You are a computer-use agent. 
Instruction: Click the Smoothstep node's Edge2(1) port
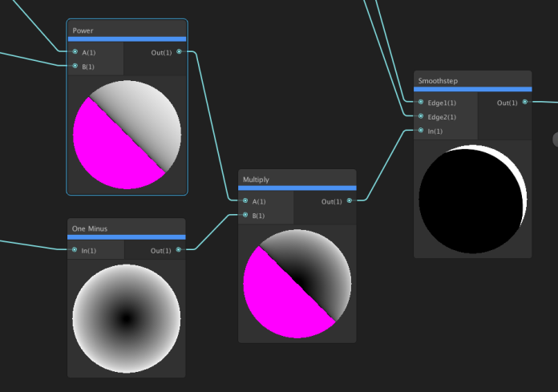coord(421,117)
